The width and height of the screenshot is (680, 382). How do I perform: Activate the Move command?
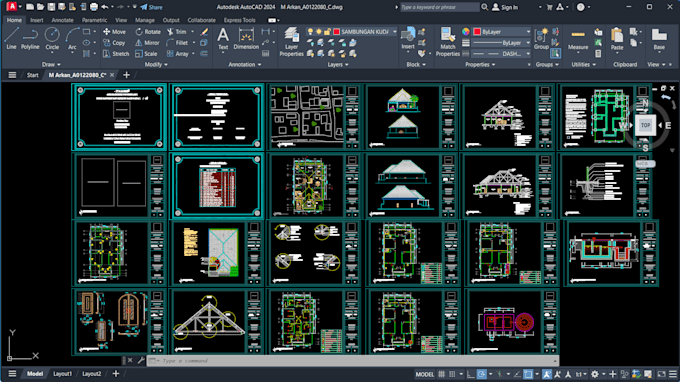tap(114, 32)
